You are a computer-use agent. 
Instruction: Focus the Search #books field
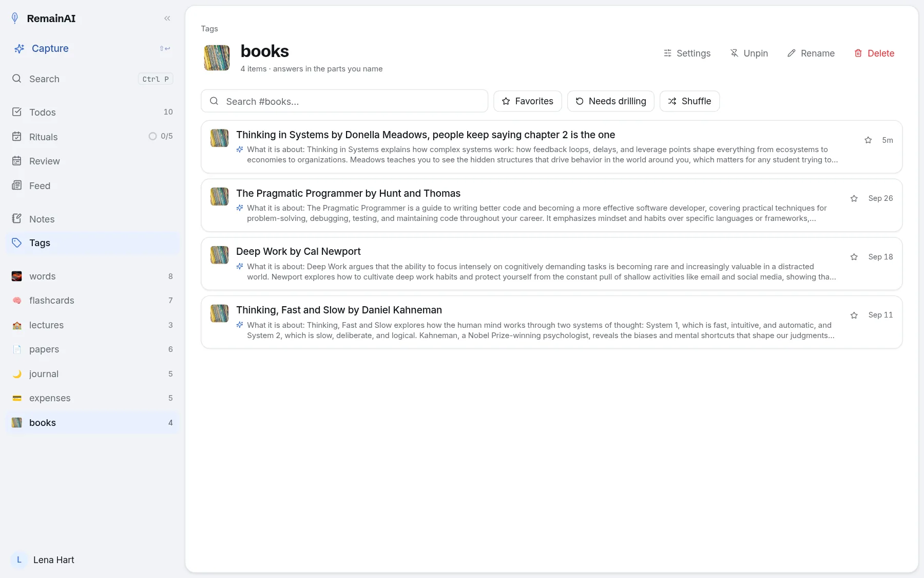[344, 101]
